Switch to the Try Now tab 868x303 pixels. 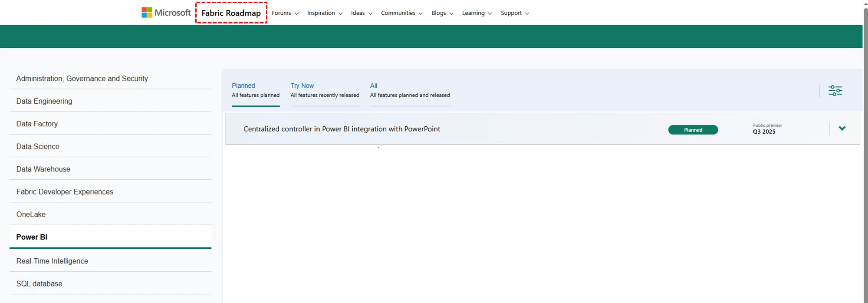point(325,90)
